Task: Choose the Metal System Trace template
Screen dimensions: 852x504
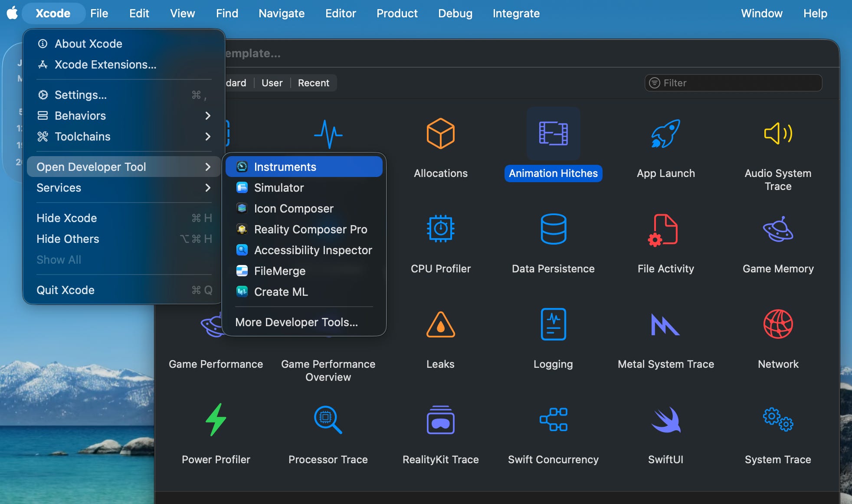Action: point(665,324)
